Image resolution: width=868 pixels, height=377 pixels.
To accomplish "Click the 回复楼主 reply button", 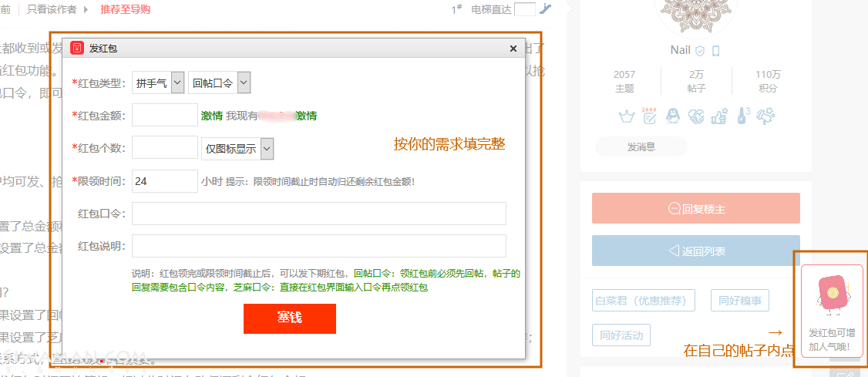I will (695, 208).
